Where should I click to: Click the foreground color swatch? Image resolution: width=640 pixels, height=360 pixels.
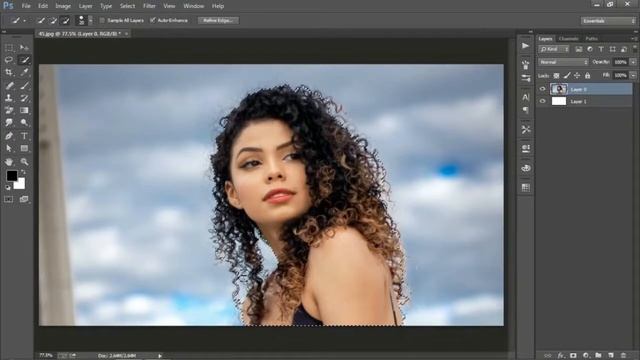point(12,176)
